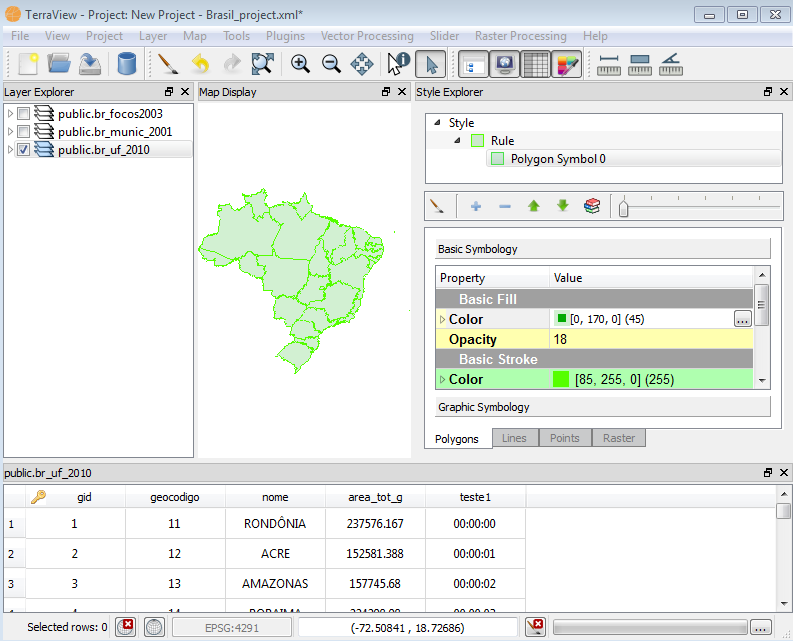Click the Zoom Out magnifier tool

pyautogui.click(x=331, y=64)
